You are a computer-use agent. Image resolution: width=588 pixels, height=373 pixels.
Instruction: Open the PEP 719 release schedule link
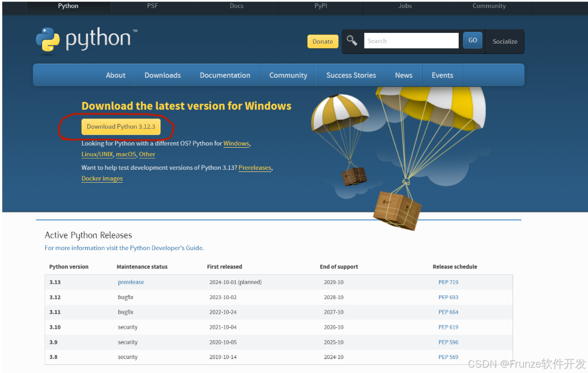point(448,282)
